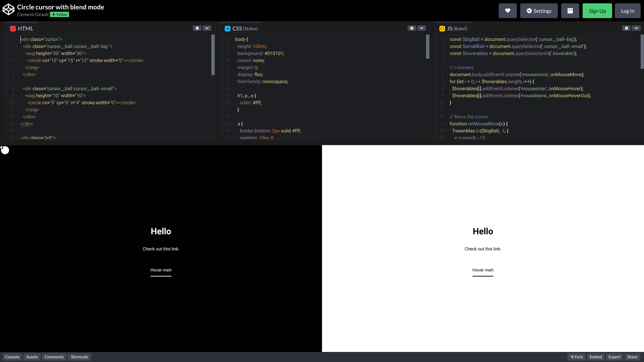
Task: Expand the CSS editor dropdown chevron
Action: (x=422, y=28)
